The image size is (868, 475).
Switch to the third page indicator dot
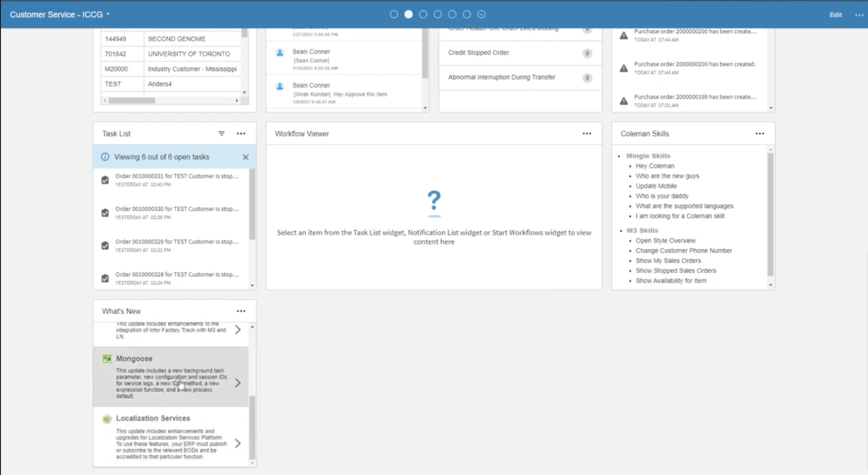click(x=423, y=14)
